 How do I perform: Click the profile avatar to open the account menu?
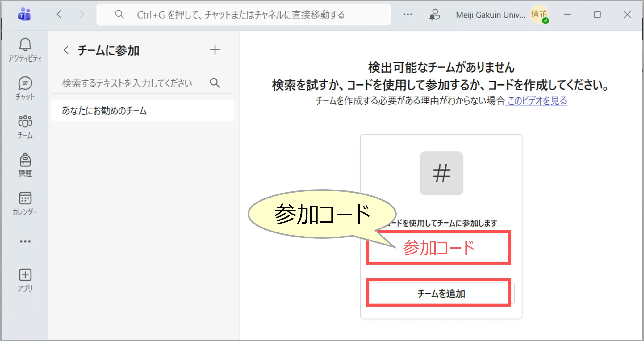click(539, 15)
